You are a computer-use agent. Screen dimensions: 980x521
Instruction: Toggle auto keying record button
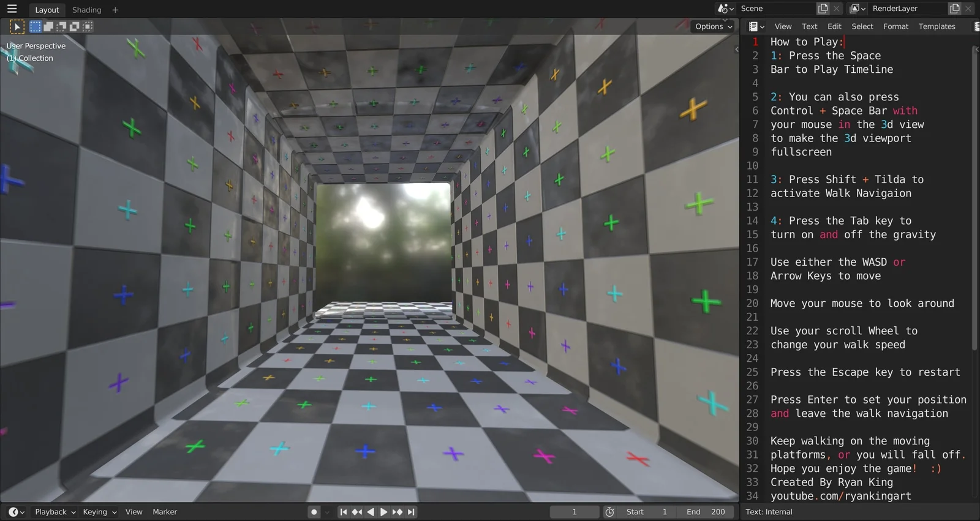[314, 512]
